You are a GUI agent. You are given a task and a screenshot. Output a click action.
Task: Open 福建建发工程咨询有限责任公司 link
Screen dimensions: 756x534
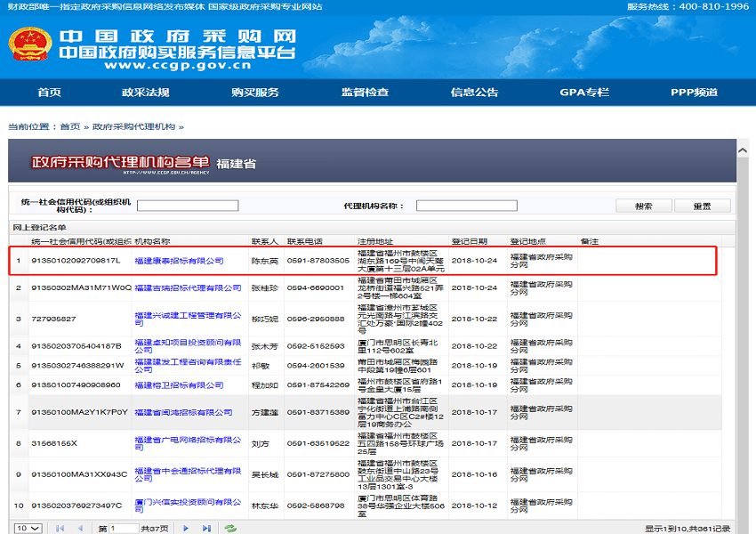point(188,366)
